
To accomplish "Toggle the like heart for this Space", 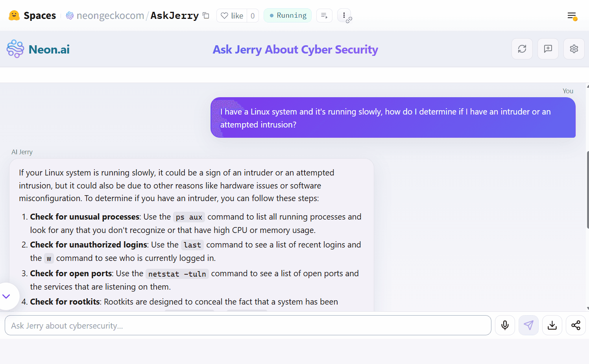I will coord(225,15).
